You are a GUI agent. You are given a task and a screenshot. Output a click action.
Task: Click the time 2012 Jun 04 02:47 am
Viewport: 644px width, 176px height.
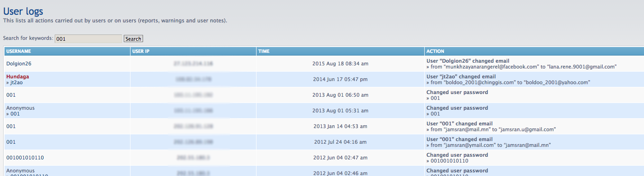pos(340,158)
